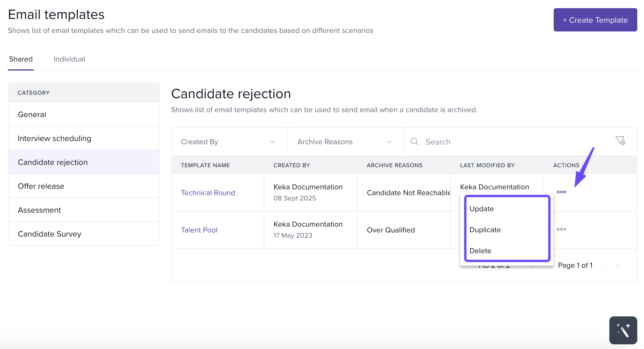Select the Offer release category
Image resolution: width=644 pixels, height=349 pixels.
(x=41, y=186)
